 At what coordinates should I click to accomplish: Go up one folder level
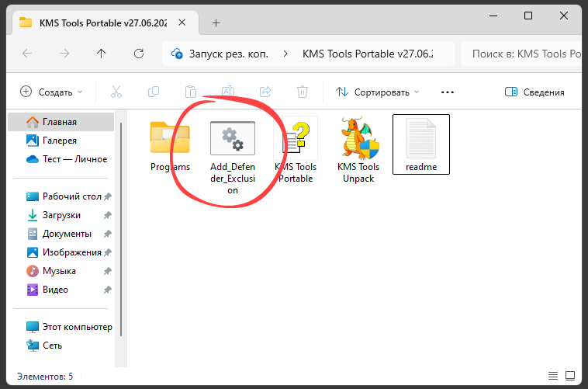[102, 54]
